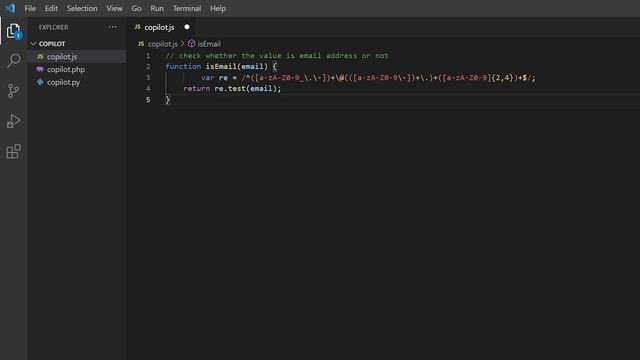The height and width of the screenshot is (360, 640).
Task: Click the EXPLORER panel title
Action: (x=53, y=27)
